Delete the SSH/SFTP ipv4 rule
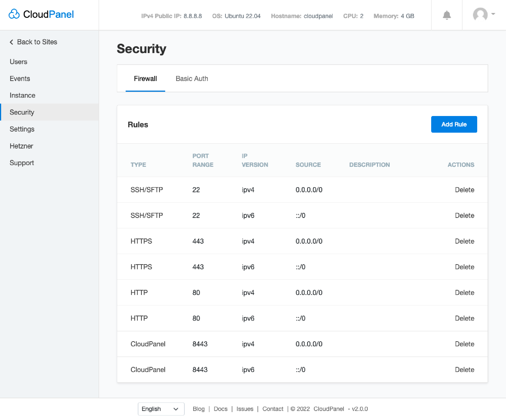Viewport: 506px width, 420px height. pos(464,190)
